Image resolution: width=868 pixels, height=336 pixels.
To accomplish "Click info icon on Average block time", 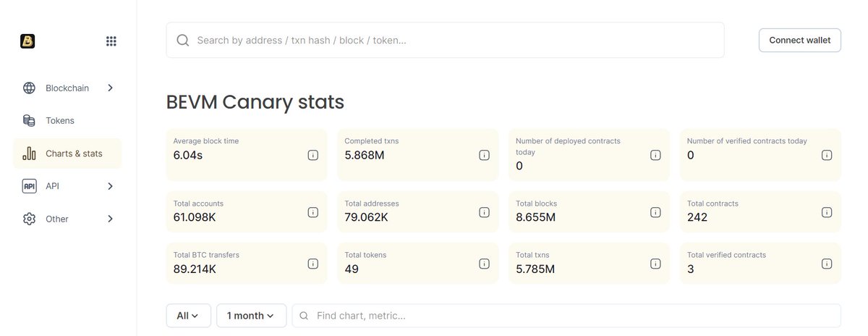I will point(313,155).
